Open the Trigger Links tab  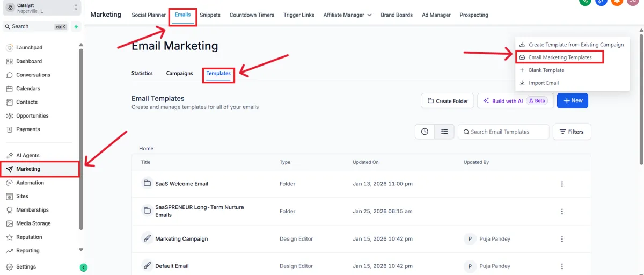[x=299, y=15]
